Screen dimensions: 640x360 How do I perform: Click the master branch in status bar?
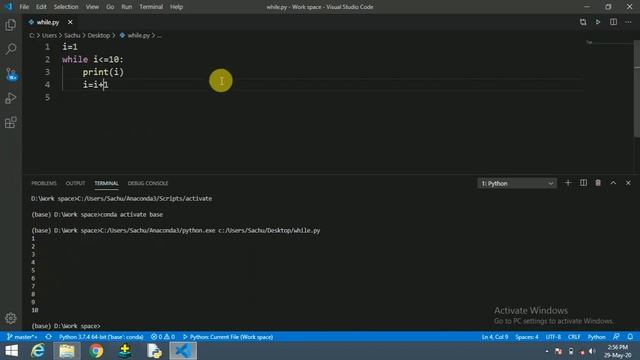tap(22, 337)
